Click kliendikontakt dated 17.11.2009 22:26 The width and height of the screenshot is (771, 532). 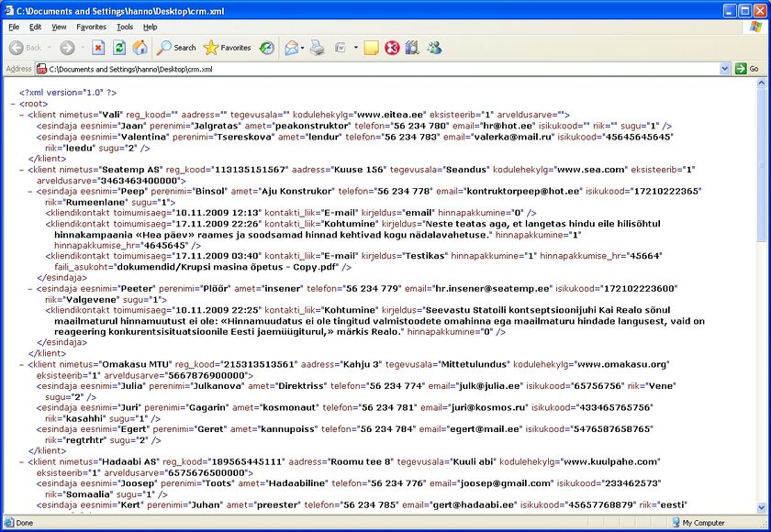(353, 234)
